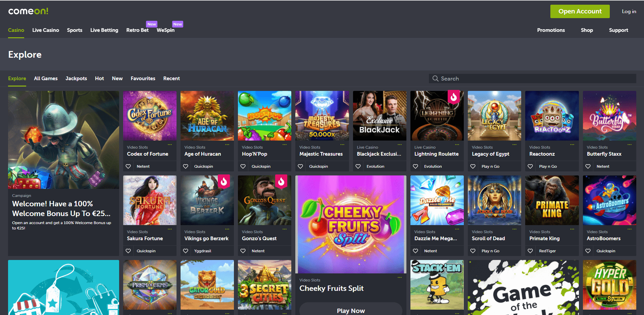
Task: Toggle favourite heart for Sakura Fortune
Action: point(128,251)
